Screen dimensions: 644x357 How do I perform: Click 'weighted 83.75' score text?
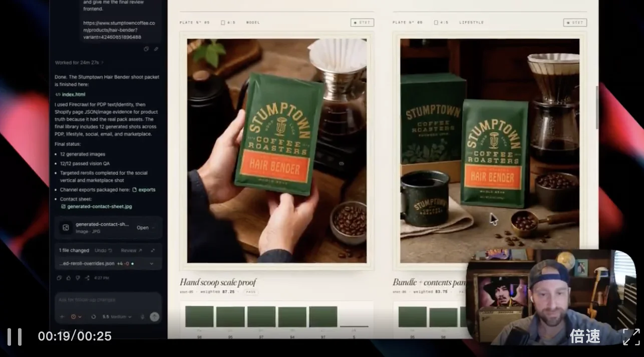(430, 292)
